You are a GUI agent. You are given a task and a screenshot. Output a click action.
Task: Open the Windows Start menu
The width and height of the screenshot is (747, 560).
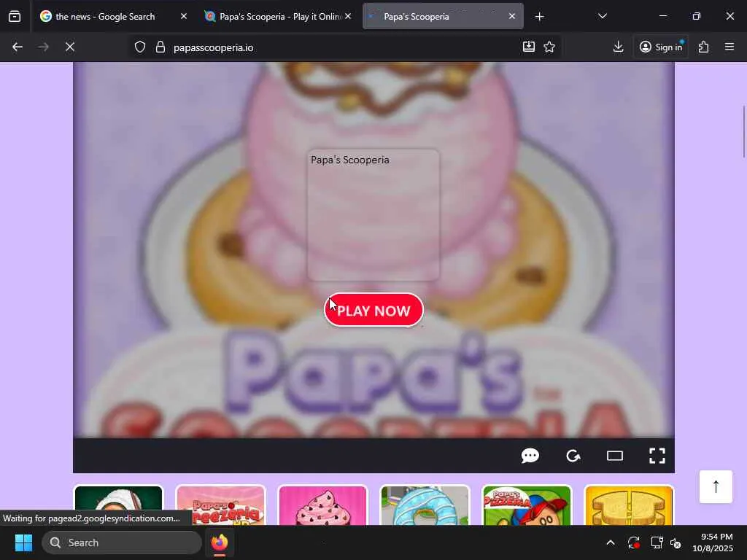pyautogui.click(x=23, y=542)
